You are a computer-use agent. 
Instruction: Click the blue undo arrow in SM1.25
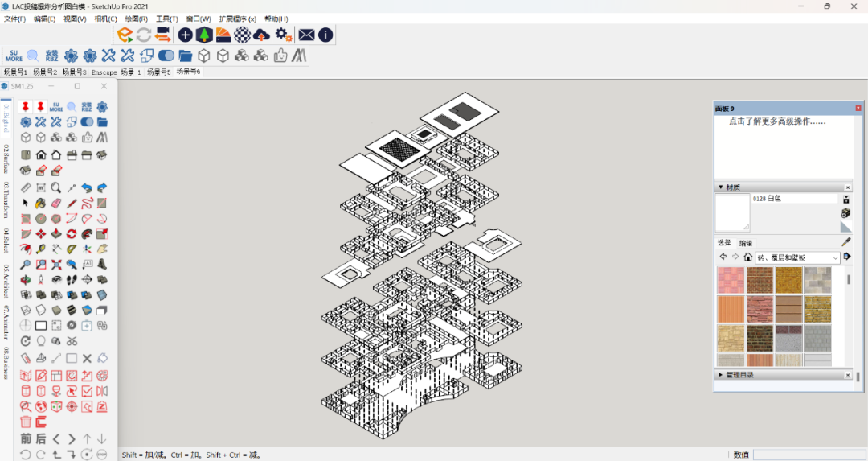point(87,187)
